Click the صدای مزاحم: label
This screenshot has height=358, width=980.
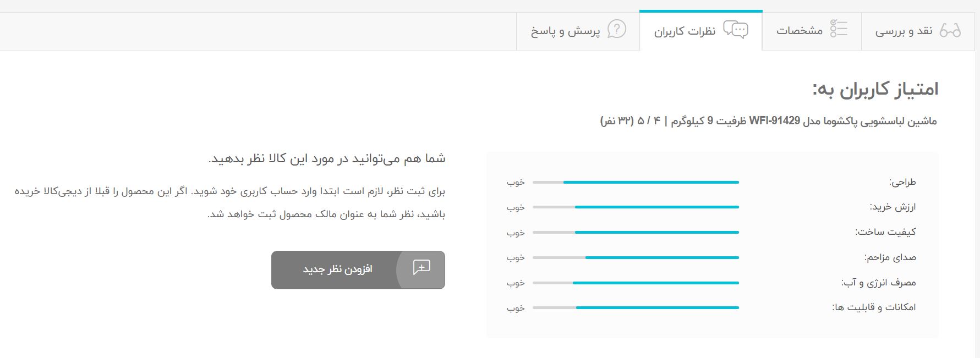[890, 257]
